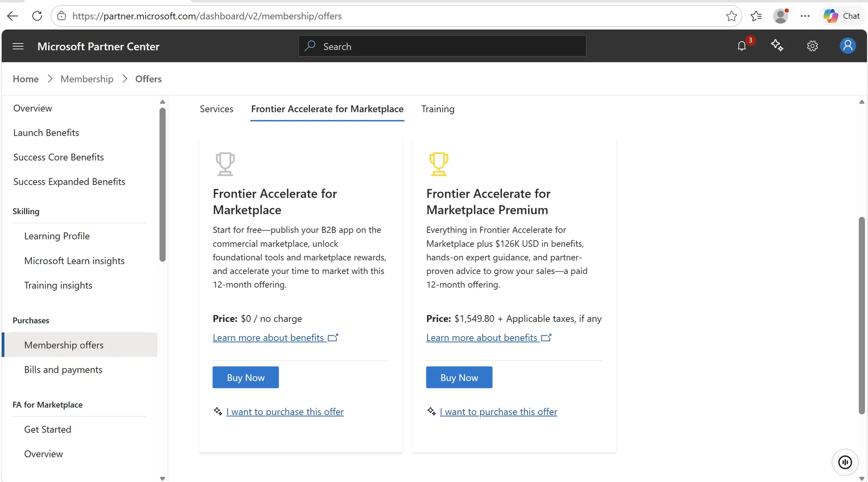Click gold trophy icon on Premium card
The height and width of the screenshot is (482, 868).
tap(439, 164)
